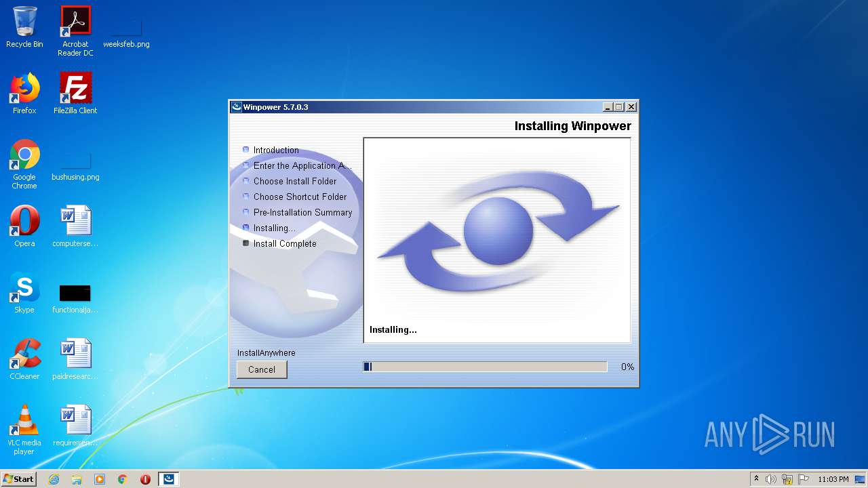Click the Winpower title bar icon
Screen dimensions: 868x488
pyautogui.click(x=237, y=107)
